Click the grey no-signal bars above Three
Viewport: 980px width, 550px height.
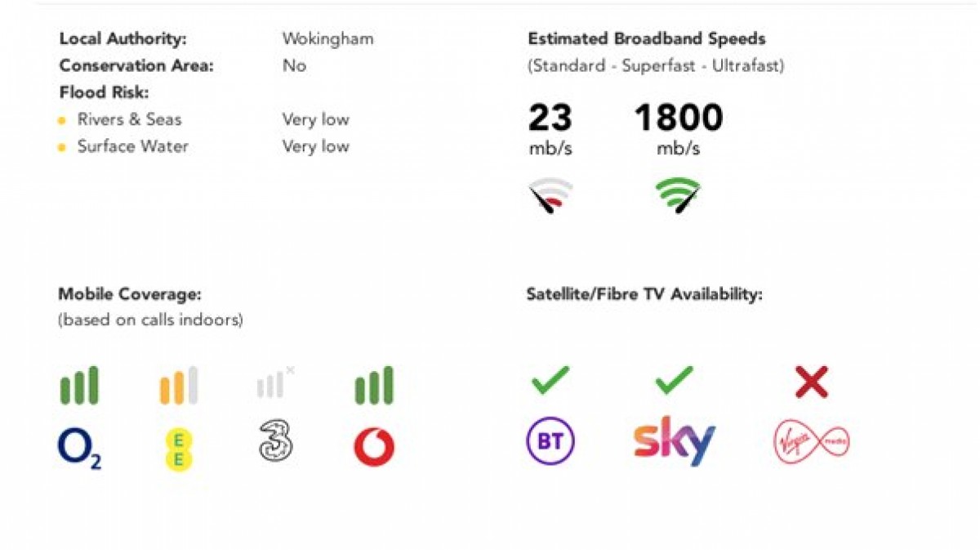pyautogui.click(x=275, y=382)
